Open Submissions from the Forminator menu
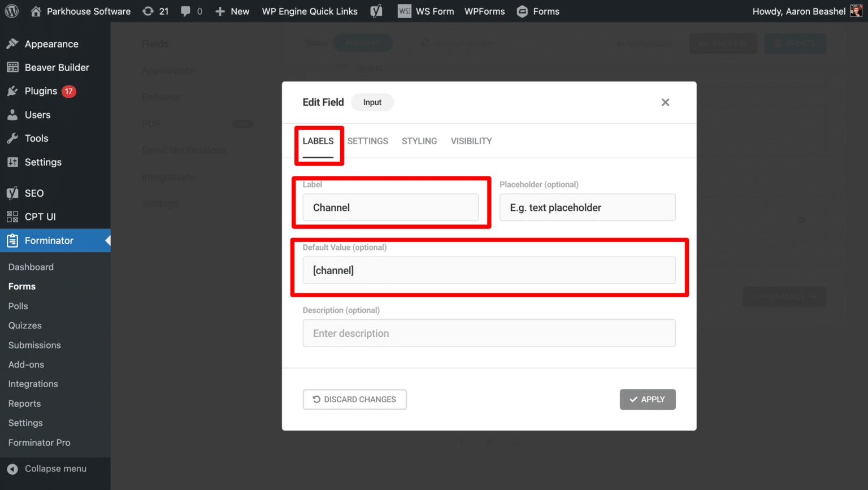This screenshot has width=868, height=490. click(x=34, y=345)
